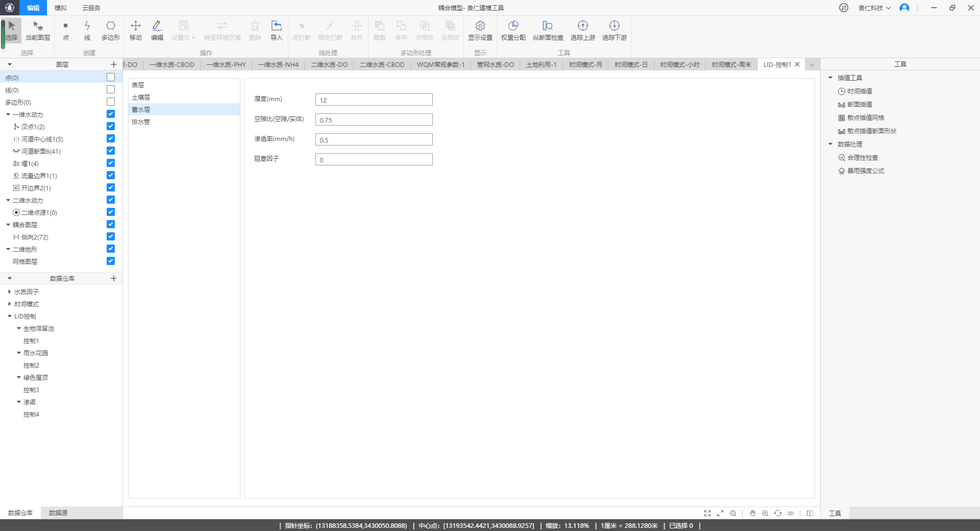The image size is (980, 531).
Task: Switch to 土地利用-1 tab
Action: [542, 65]
